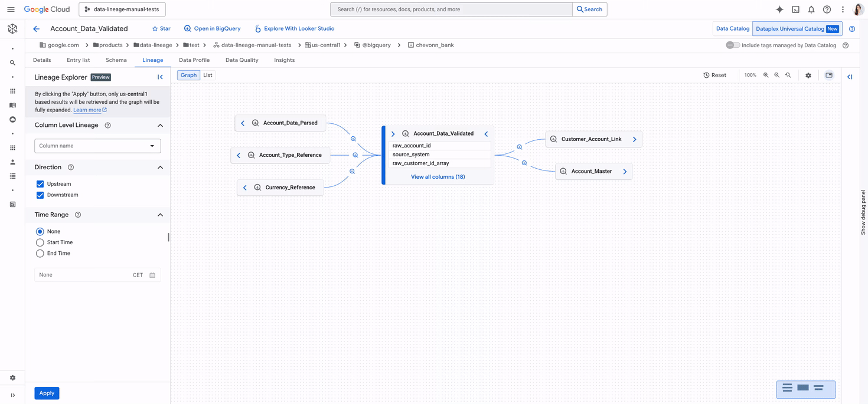
Task: Switch to List view
Action: point(208,75)
